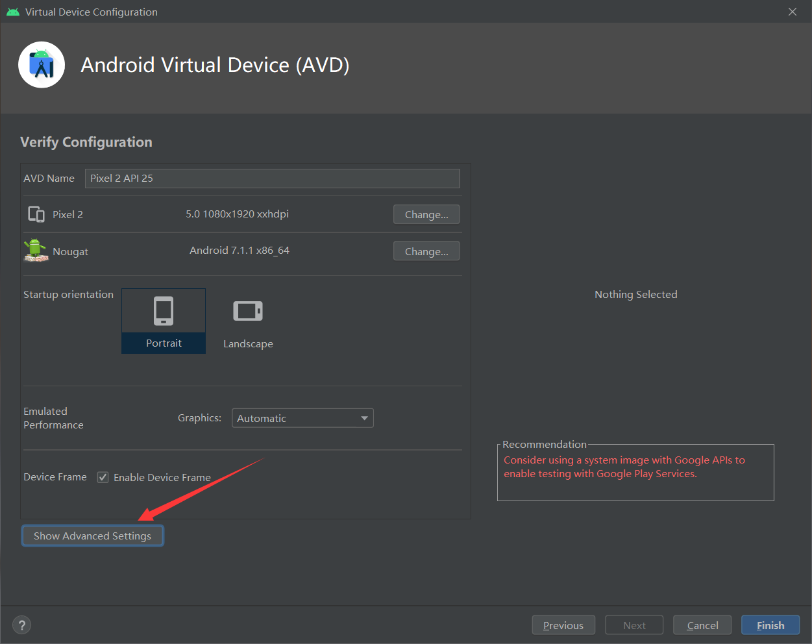The width and height of the screenshot is (812, 644).
Task: Click the Pixel 2 device icon
Action: coord(36,214)
